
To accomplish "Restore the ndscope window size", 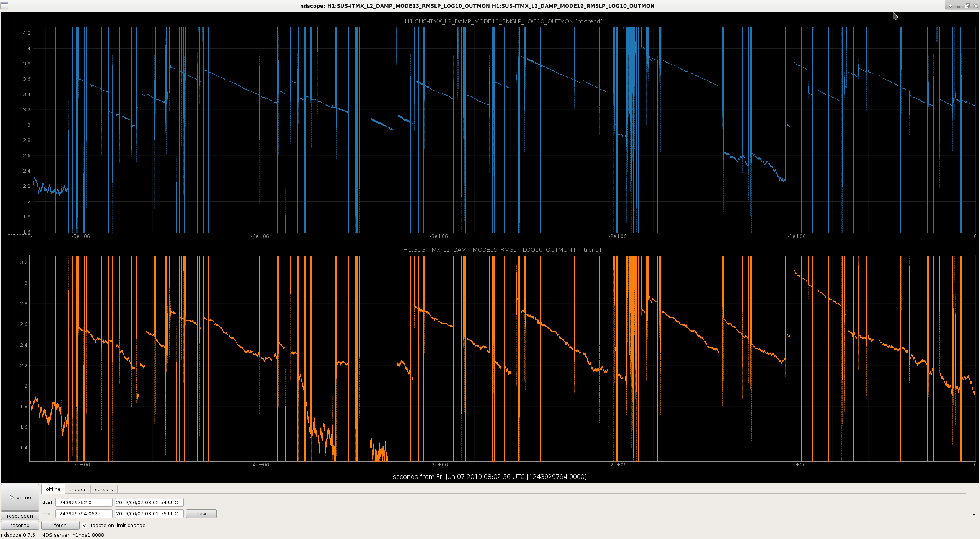I will (x=967, y=6).
